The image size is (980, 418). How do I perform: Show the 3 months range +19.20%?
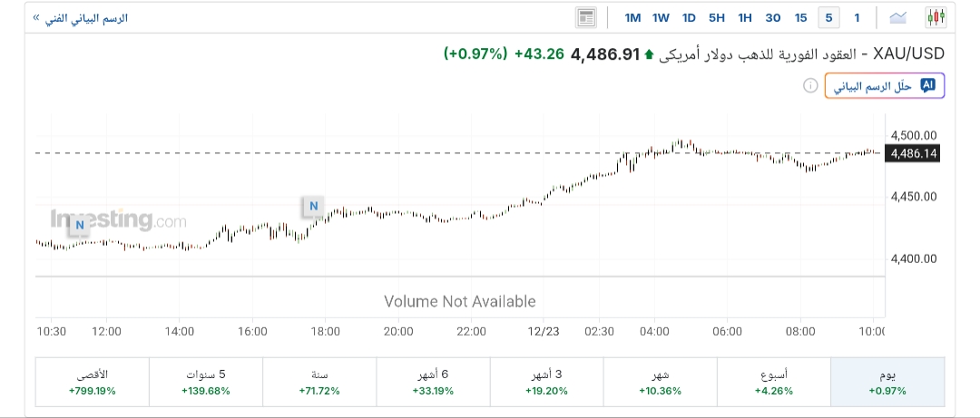click(x=546, y=382)
